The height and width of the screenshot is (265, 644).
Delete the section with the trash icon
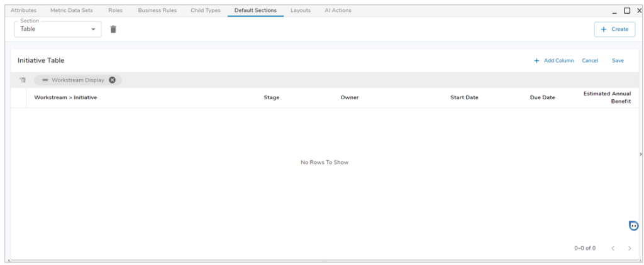coord(113,29)
